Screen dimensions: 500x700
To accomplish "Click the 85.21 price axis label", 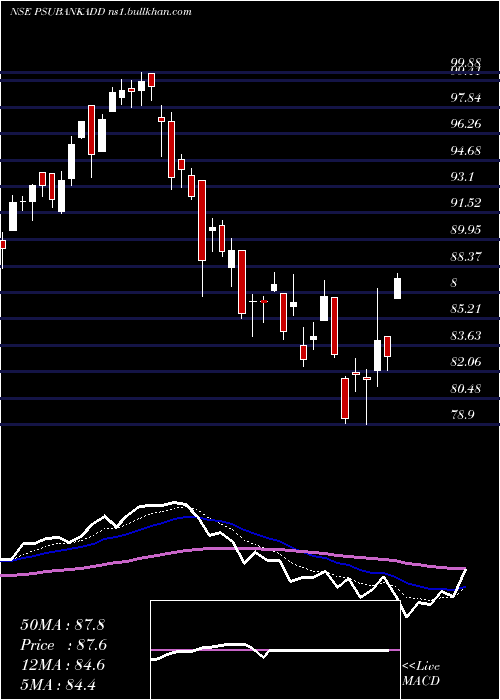I will click(466, 309).
